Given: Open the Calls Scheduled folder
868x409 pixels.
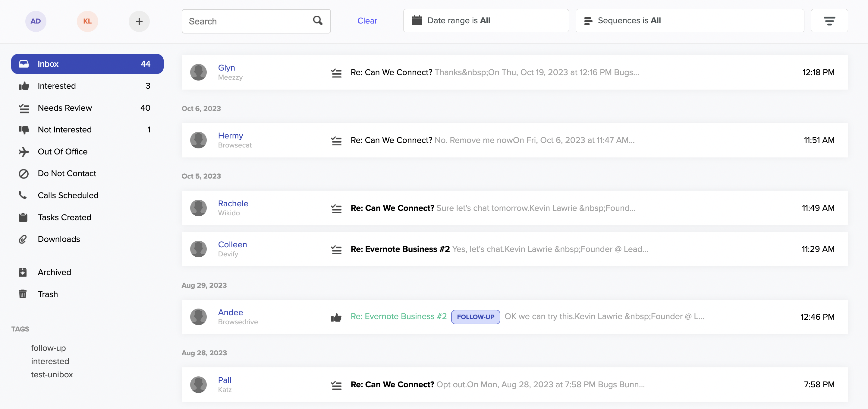Looking at the screenshot, I should tap(87, 195).
